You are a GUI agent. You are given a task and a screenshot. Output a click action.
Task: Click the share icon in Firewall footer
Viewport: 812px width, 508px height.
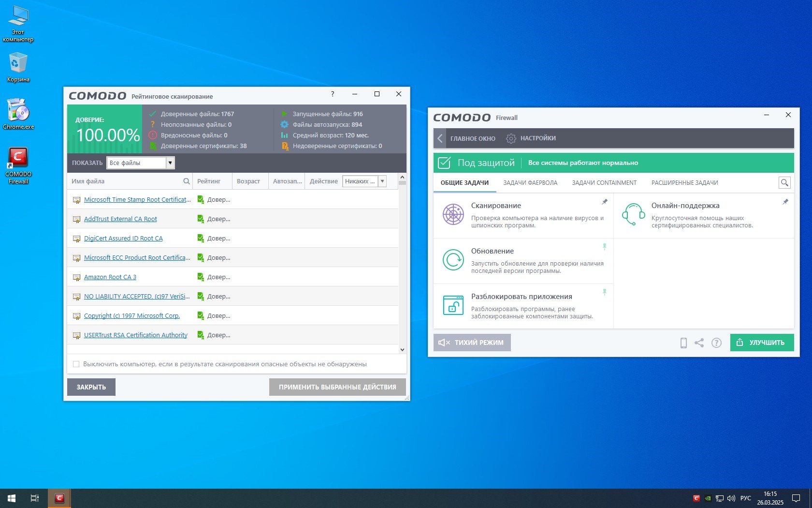pos(699,343)
